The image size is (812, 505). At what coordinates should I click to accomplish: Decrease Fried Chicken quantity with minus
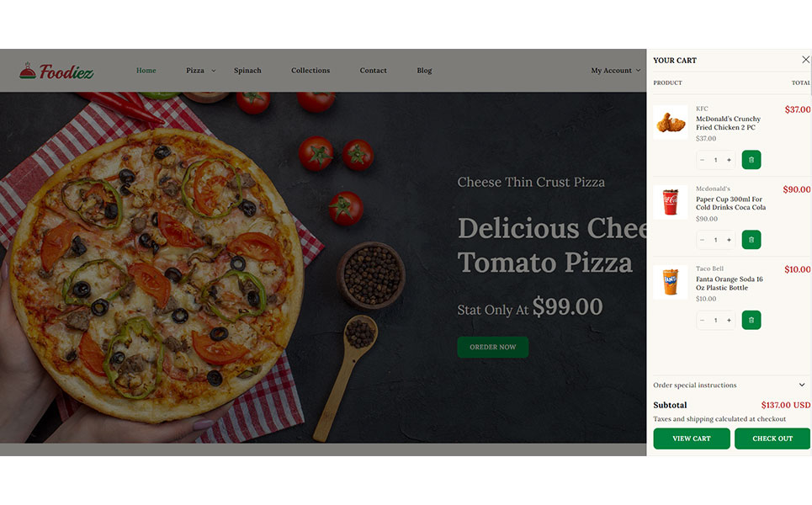[x=703, y=160]
